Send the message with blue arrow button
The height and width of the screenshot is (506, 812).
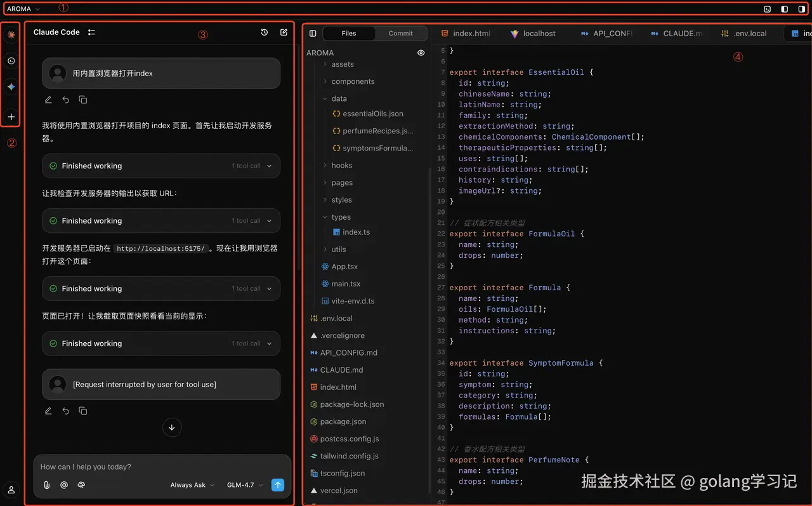tap(278, 485)
